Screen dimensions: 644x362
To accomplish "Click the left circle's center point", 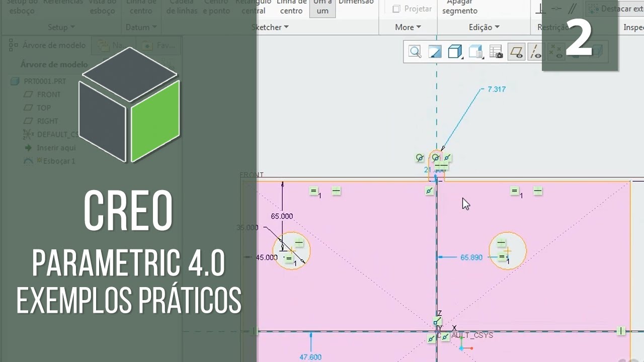I will pos(291,250).
